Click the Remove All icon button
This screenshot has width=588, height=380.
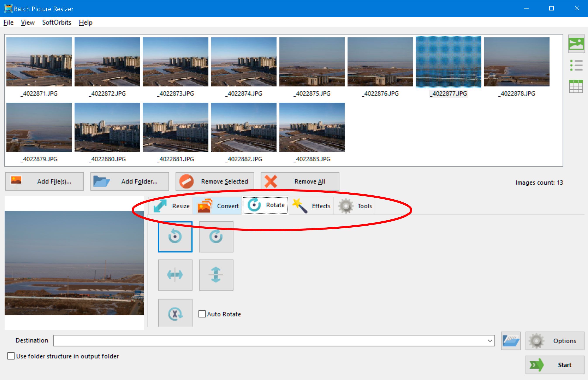(x=272, y=181)
